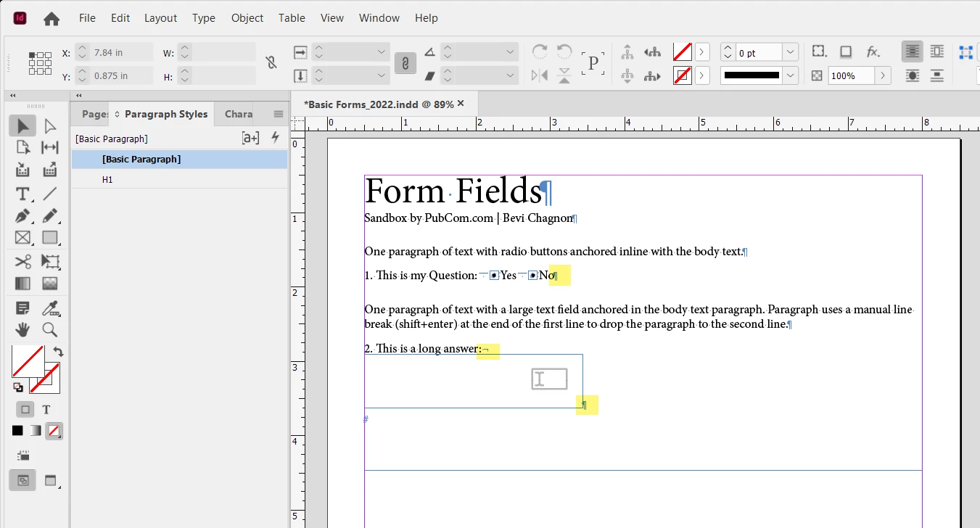
Task: Open the File menu
Action: tap(87, 17)
